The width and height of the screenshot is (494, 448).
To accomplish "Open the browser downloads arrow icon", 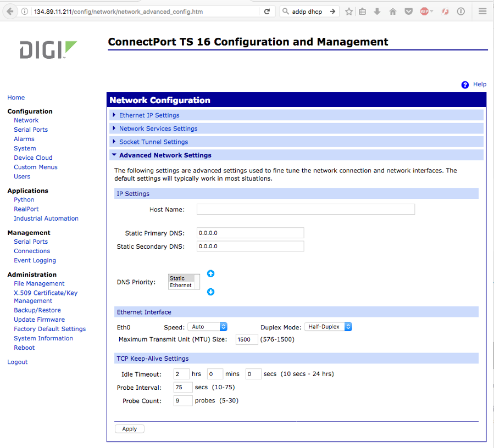I will point(377,12).
